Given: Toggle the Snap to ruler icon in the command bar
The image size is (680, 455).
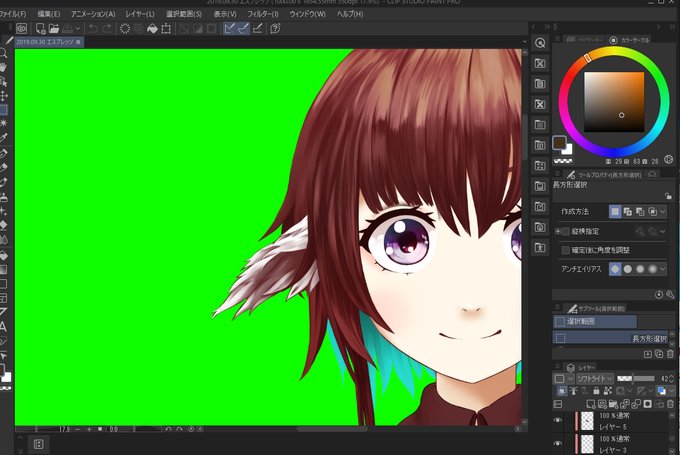Looking at the screenshot, I should pyautogui.click(x=229, y=29).
